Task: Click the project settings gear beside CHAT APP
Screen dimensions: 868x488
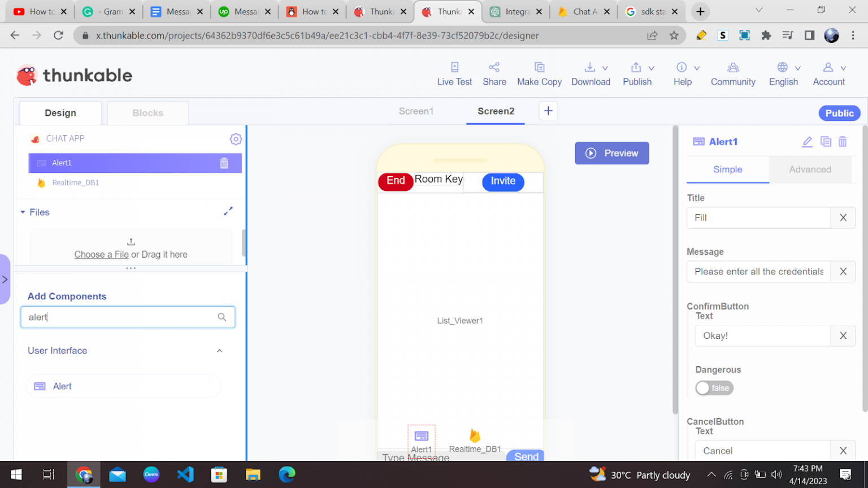Action: pyautogui.click(x=236, y=139)
